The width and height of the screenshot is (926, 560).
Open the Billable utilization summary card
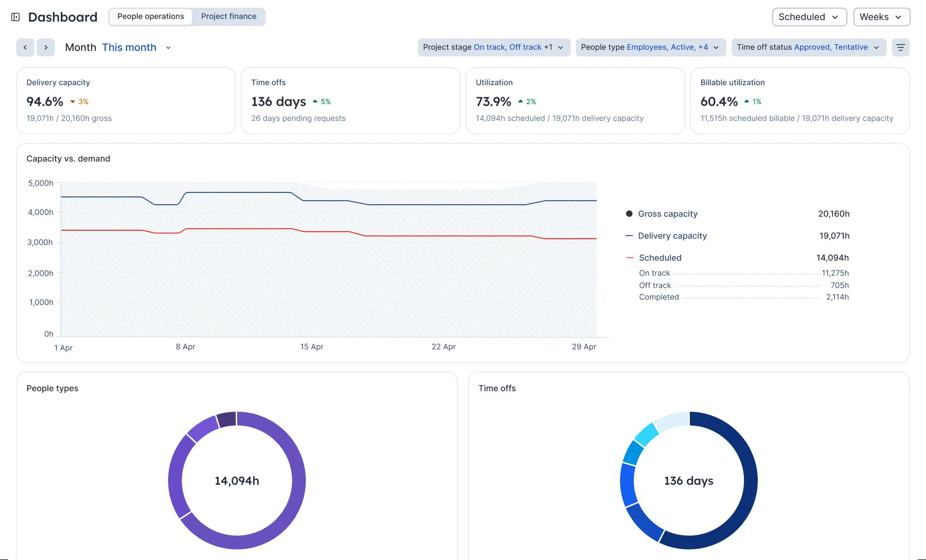(x=800, y=101)
